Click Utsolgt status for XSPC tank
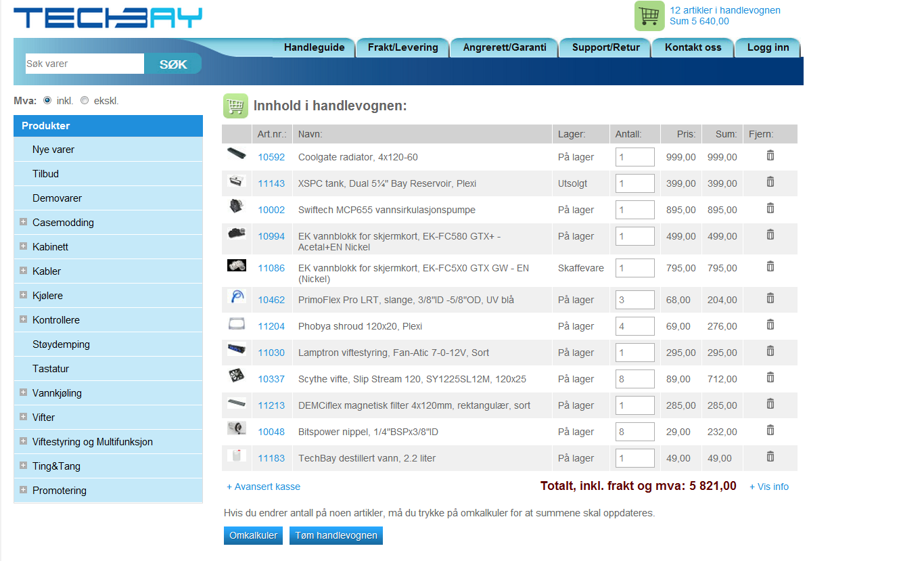Screen dimensions: 924x561 coord(572,183)
